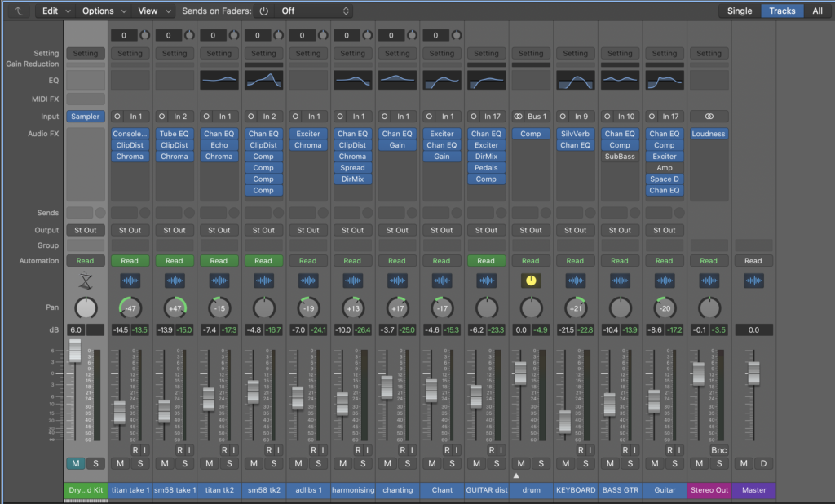
Task: Toggle the Sends on Faders power icon
Action: point(263,11)
